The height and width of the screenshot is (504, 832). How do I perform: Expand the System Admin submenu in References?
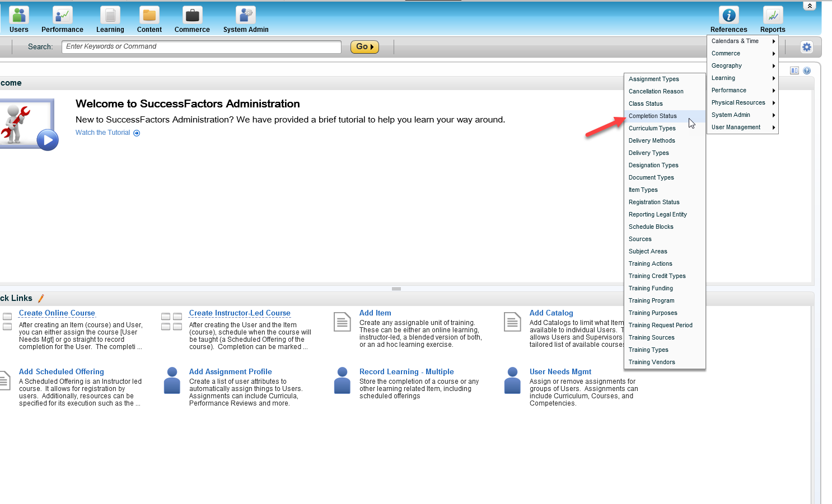coord(742,115)
